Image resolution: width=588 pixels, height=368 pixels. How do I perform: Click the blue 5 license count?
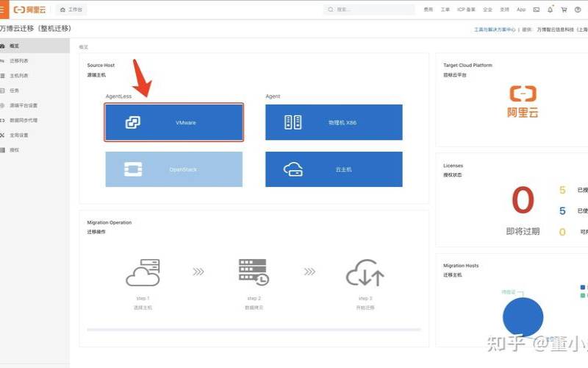pyautogui.click(x=562, y=210)
